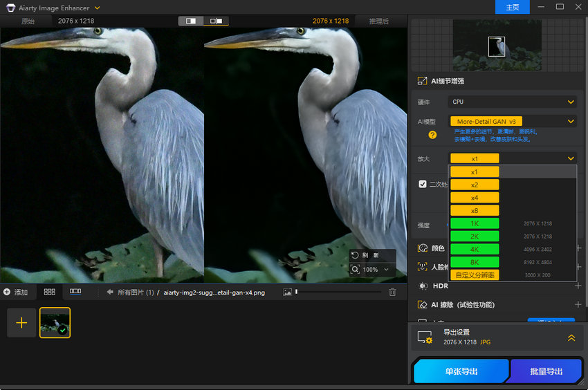Select the heron image thumbnail
588x390 pixels.
point(55,323)
